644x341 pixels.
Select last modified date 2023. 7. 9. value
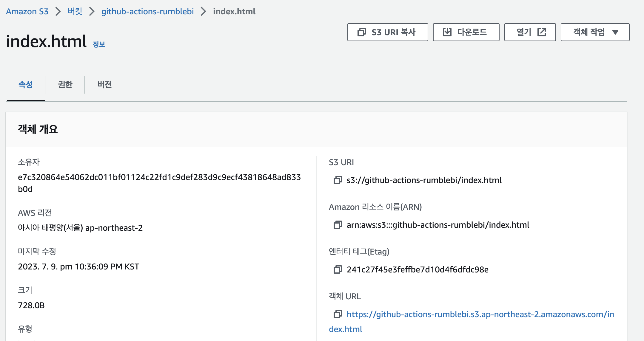(x=78, y=266)
